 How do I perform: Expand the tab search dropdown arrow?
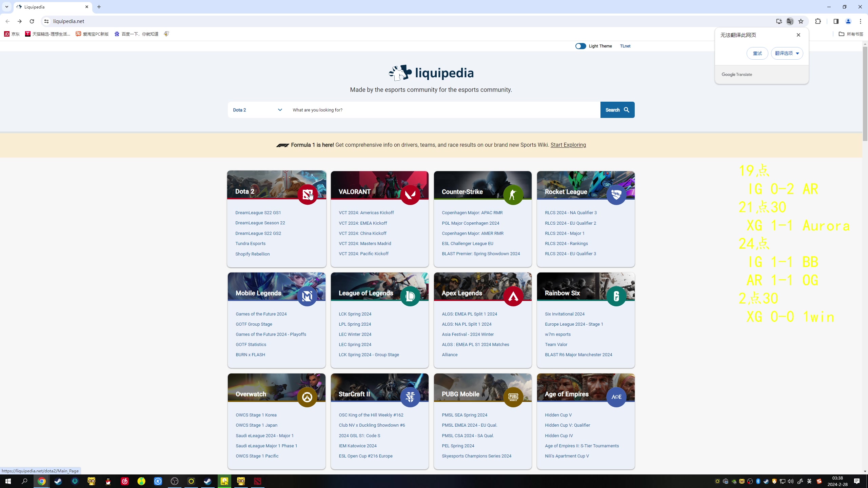(x=7, y=7)
